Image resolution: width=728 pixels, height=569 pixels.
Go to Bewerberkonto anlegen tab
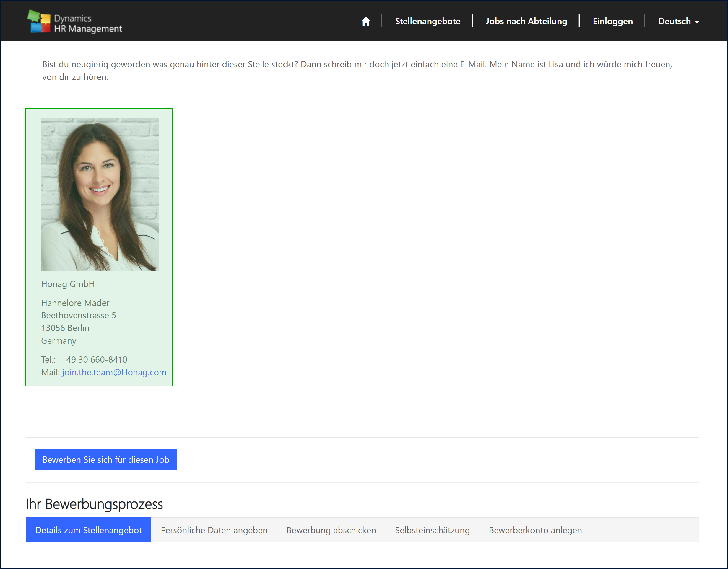pos(535,530)
